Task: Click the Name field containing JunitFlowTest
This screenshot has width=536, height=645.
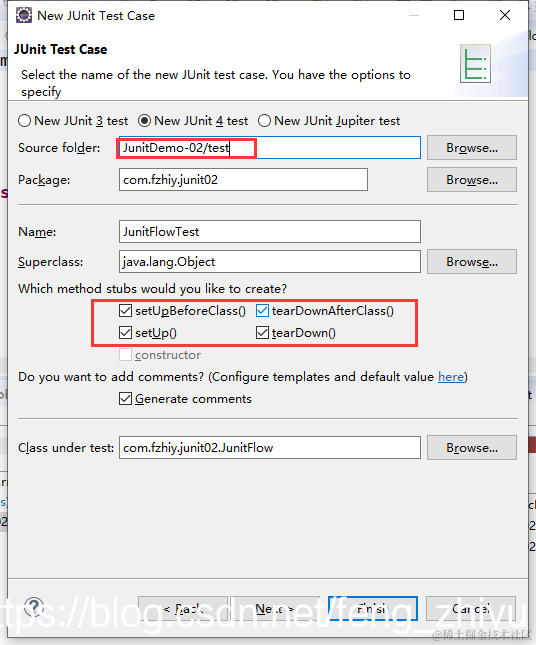Action: (x=270, y=232)
